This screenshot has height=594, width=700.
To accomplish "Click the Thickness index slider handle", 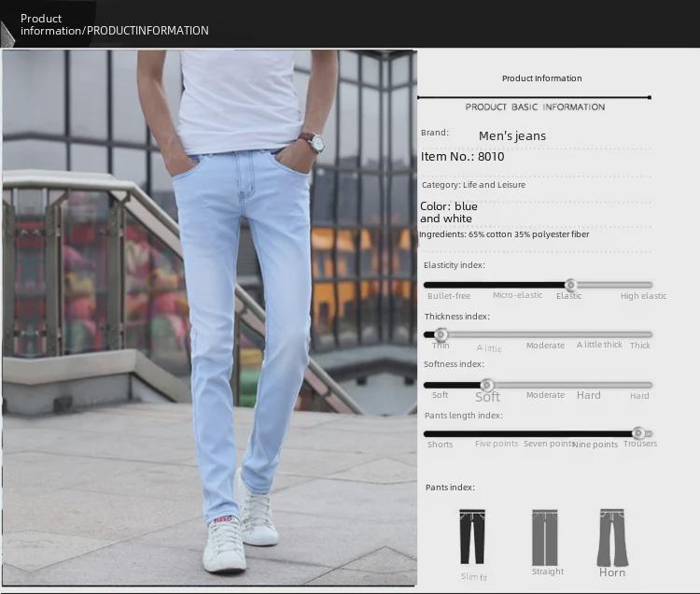I will 441,334.
